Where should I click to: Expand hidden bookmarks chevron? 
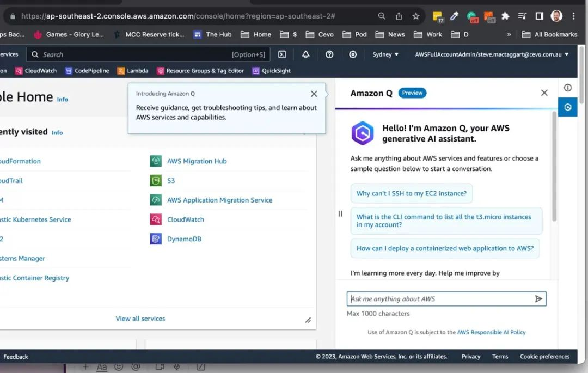[x=509, y=34]
